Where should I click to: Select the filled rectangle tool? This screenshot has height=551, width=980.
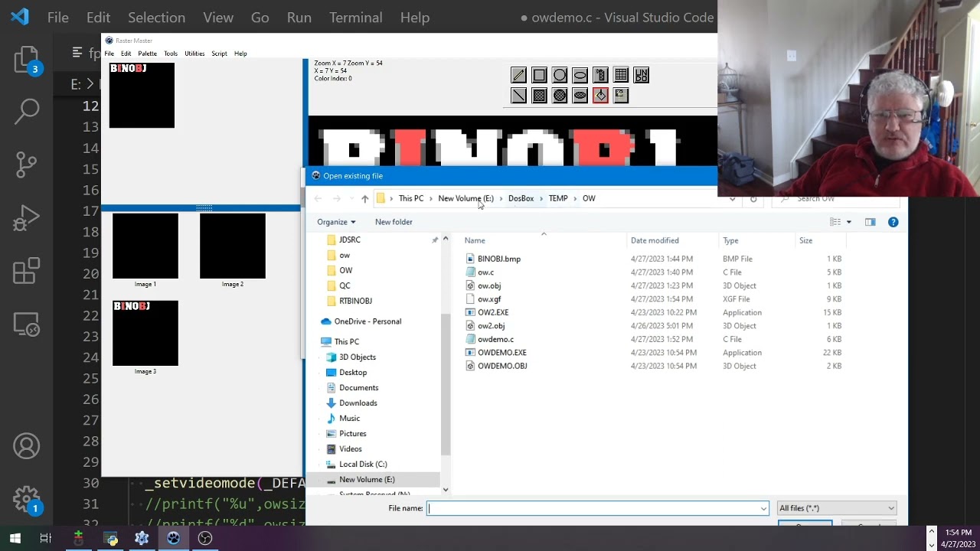[540, 96]
